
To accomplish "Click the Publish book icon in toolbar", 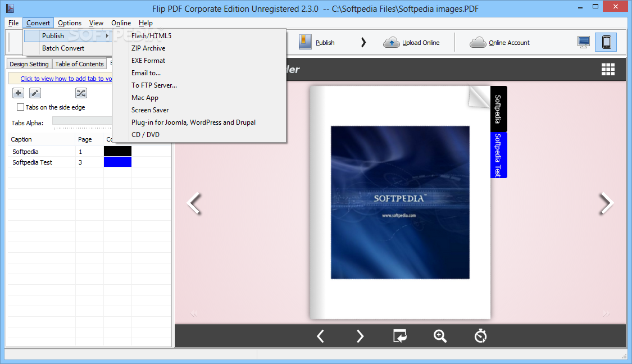I will (305, 42).
